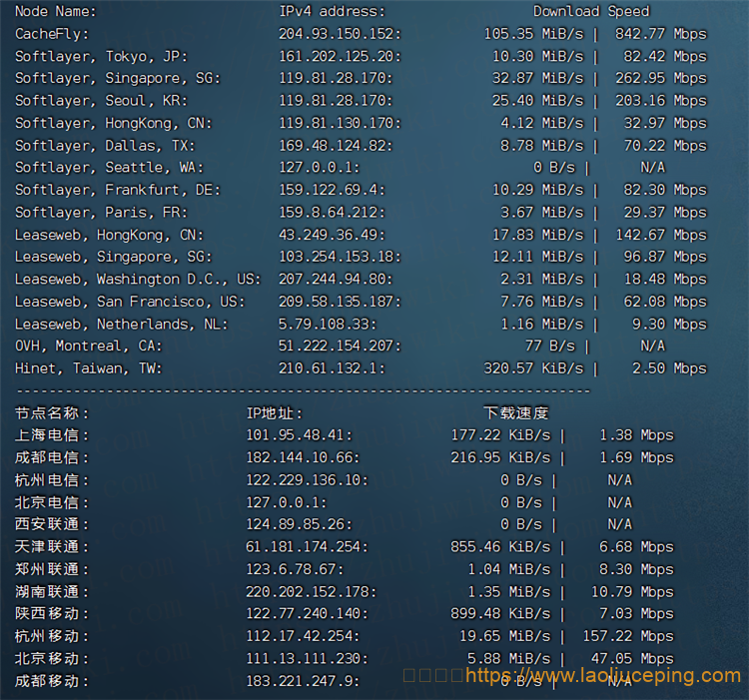Select "Hinet, Taiwan, TW:" row label
Viewport: 749px width, 700px height.
(x=89, y=368)
